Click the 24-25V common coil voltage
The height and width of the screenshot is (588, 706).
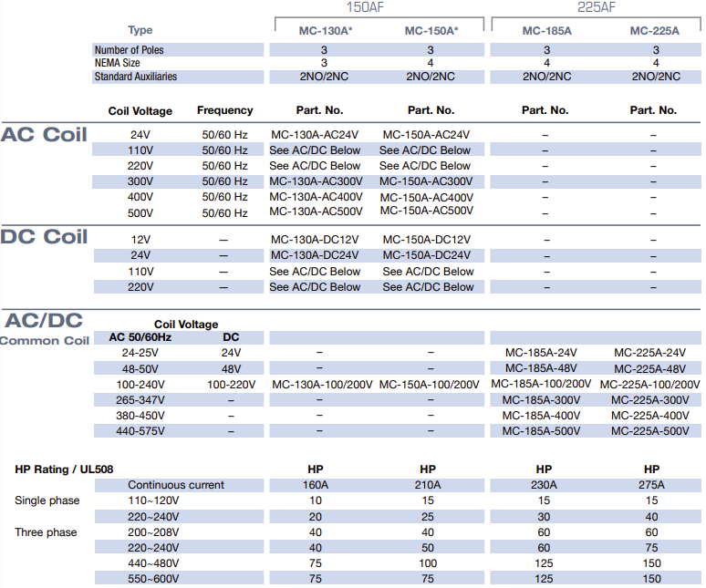pyautogui.click(x=140, y=353)
